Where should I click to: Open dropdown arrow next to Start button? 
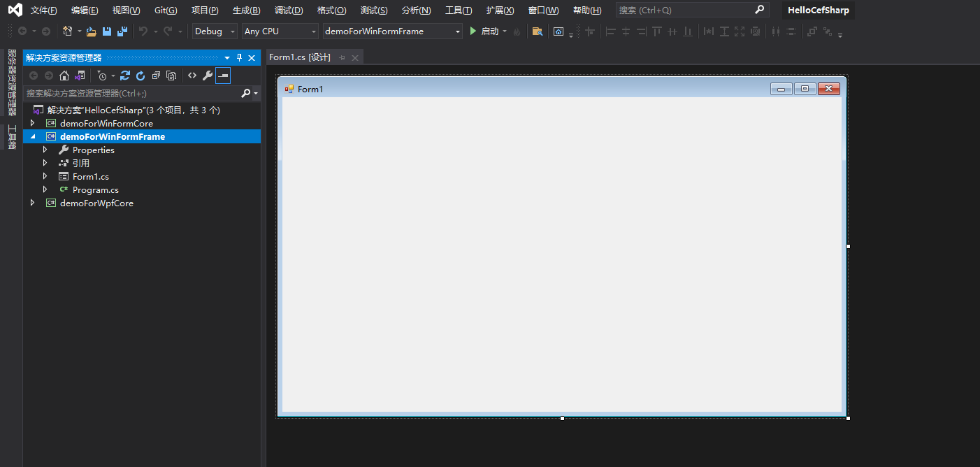(x=505, y=31)
